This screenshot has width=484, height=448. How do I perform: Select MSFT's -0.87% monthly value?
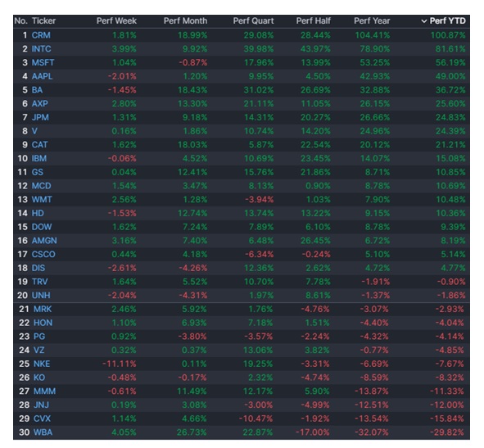(193, 63)
